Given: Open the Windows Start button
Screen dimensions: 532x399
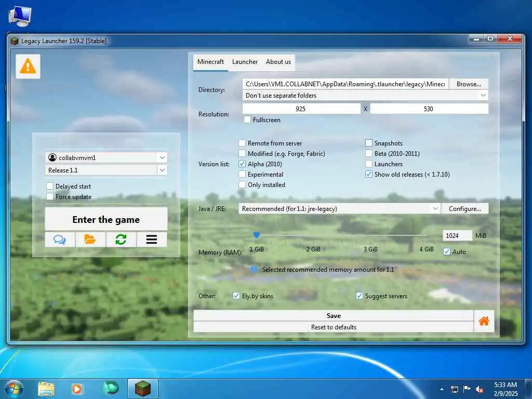Looking at the screenshot, I should (x=14, y=389).
